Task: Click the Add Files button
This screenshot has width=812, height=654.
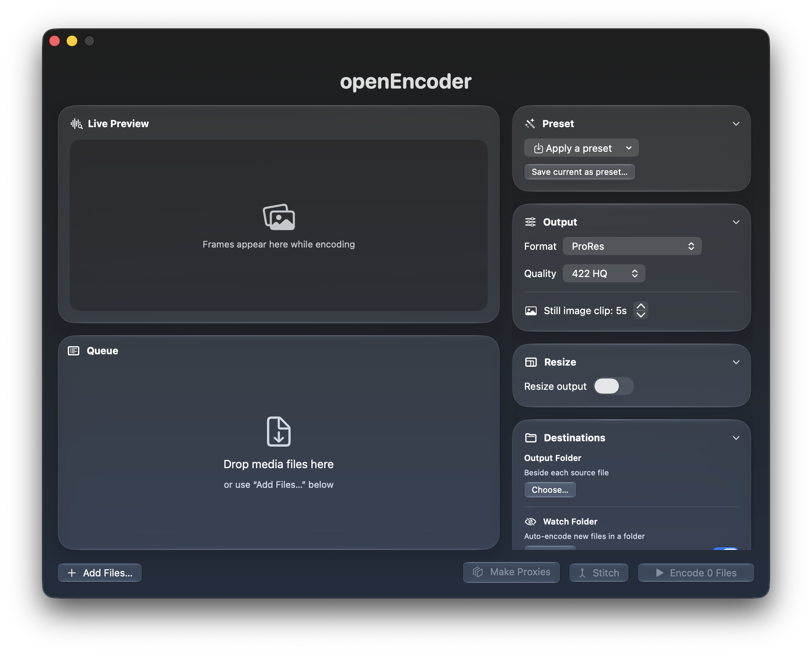Action: [x=100, y=573]
